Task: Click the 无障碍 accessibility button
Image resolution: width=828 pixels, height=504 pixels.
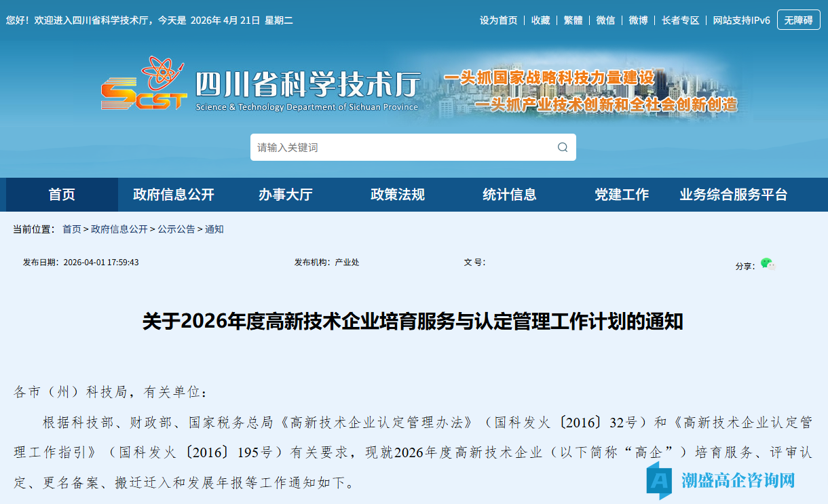Action: (x=798, y=20)
